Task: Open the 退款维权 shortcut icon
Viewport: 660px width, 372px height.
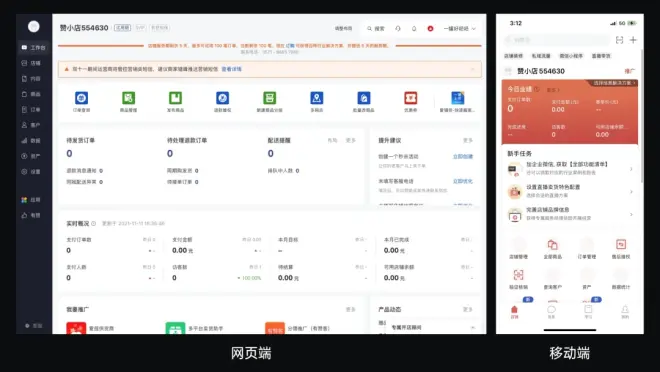Action: (222, 98)
